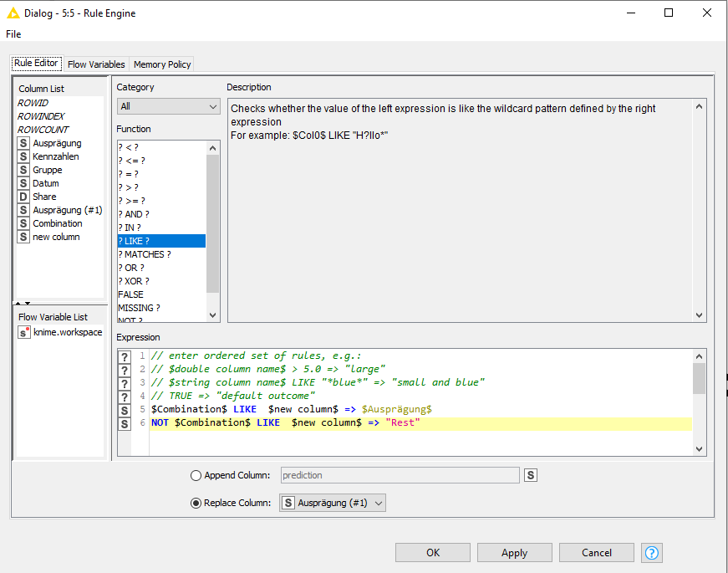The height and width of the screenshot is (573, 728).
Task: Select the '? > ?' function
Action: coord(161,187)
